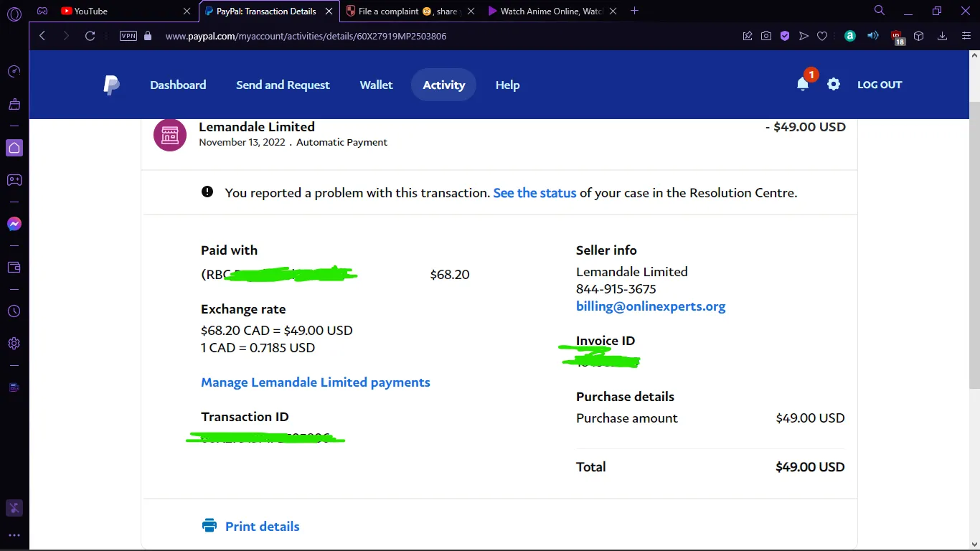Take a snapshot with the camera icon

click(766, 36)
